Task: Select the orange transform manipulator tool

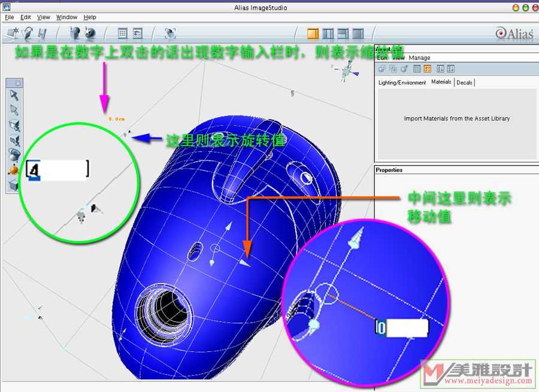Action: click(13, 170)
